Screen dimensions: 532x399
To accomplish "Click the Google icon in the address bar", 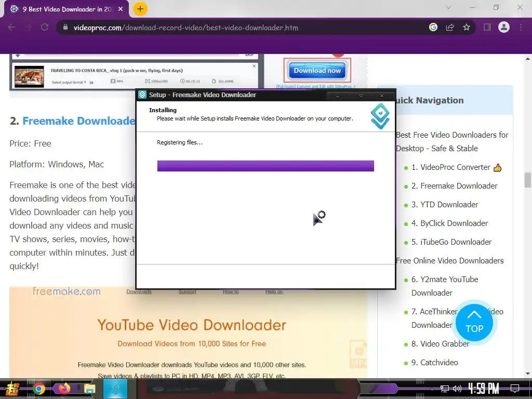I will pos(433,27).
